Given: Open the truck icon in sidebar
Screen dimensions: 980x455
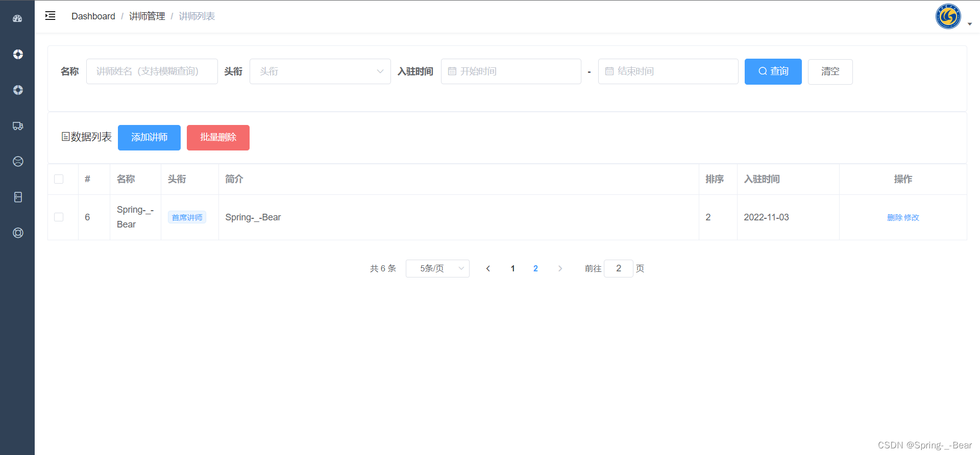Looking at the screenshot, I should pyautogui.click(x=18, y=125).
